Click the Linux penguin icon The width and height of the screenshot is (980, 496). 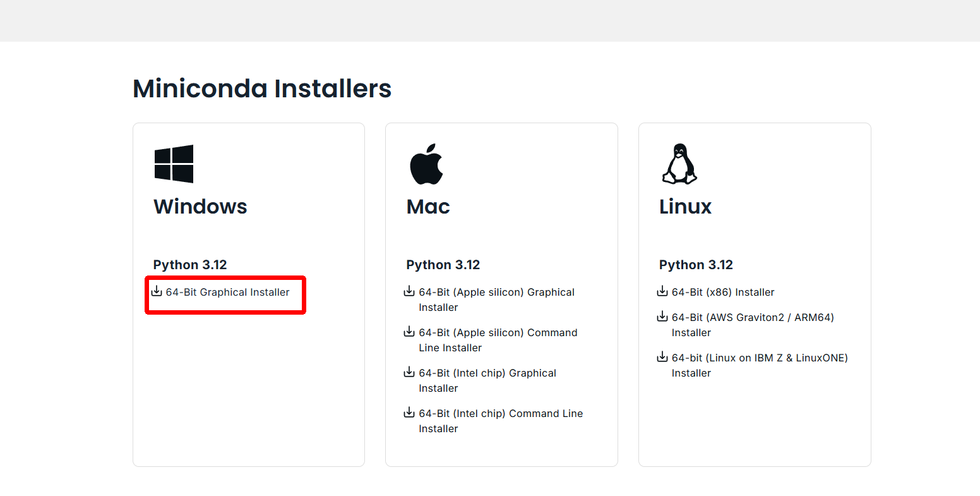click(x=679, y=164)
